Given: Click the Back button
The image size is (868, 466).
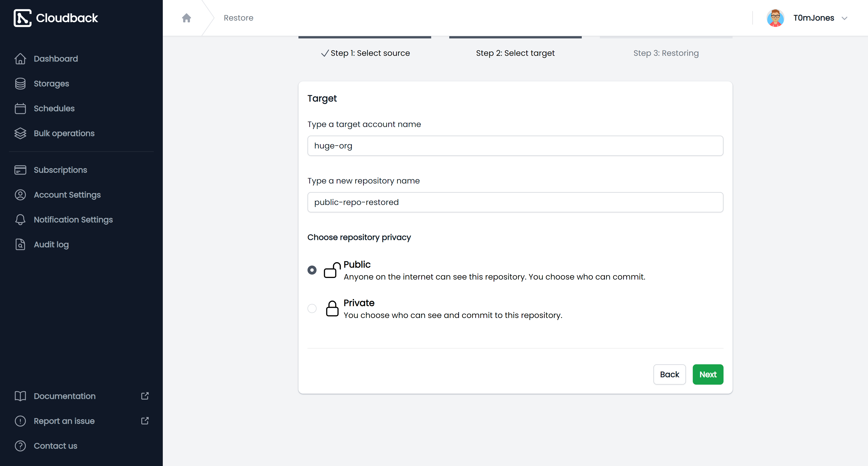Looking at the screenshot, I should (669, 374).
